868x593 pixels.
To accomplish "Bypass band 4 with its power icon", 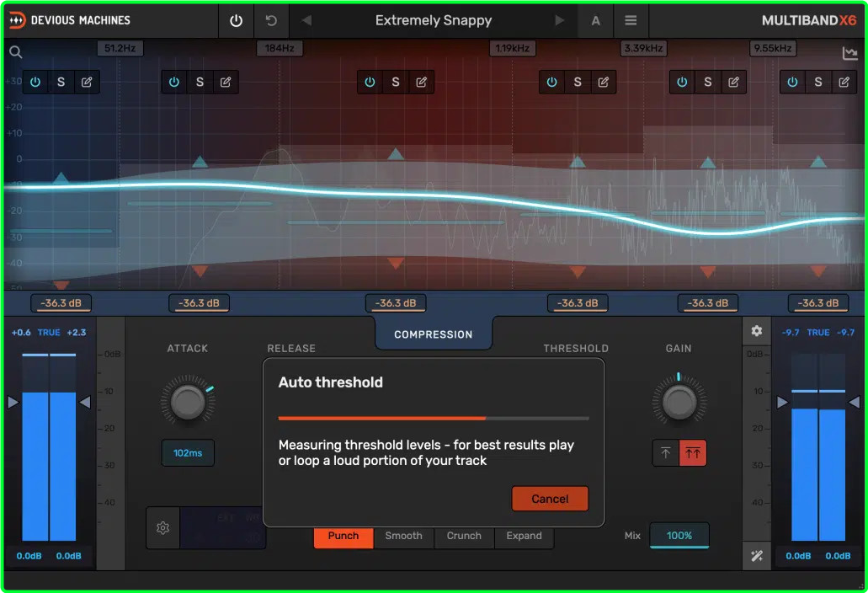I will [x=552, y=82].
